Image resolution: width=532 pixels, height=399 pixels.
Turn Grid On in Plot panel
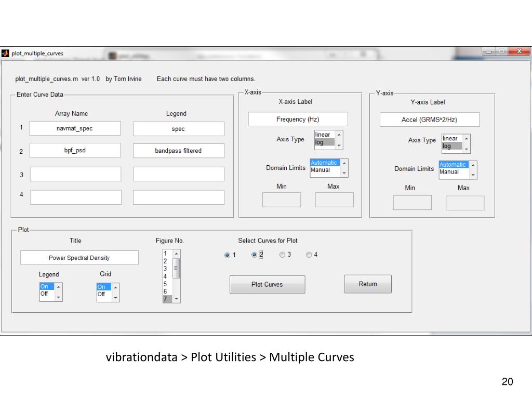pyautogui.click(x=104, y=287)
